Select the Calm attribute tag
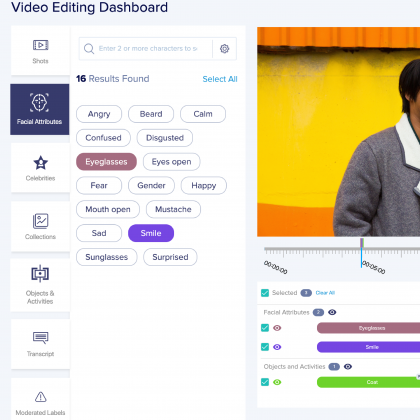The image size is (420, 420). [x=203, y=114]
